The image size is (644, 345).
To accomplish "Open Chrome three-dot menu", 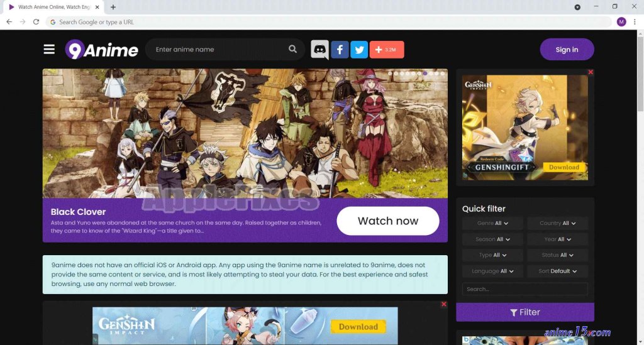I will click(635, 22).
